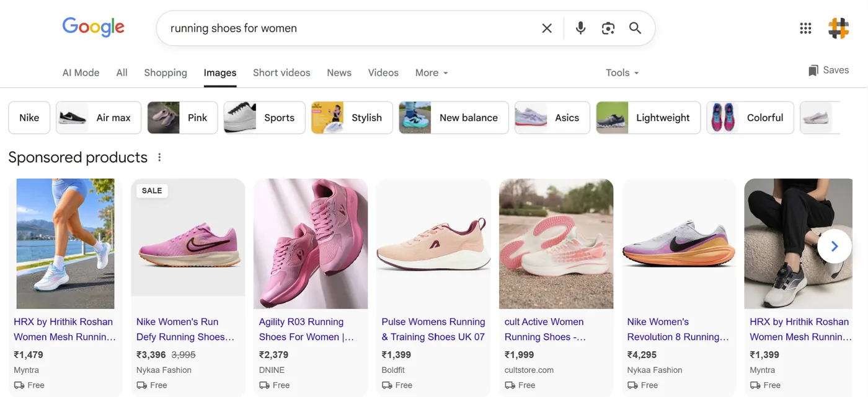Click the DNINE seller name
This screenshot has height=397, width=868.
pos(272,370)
